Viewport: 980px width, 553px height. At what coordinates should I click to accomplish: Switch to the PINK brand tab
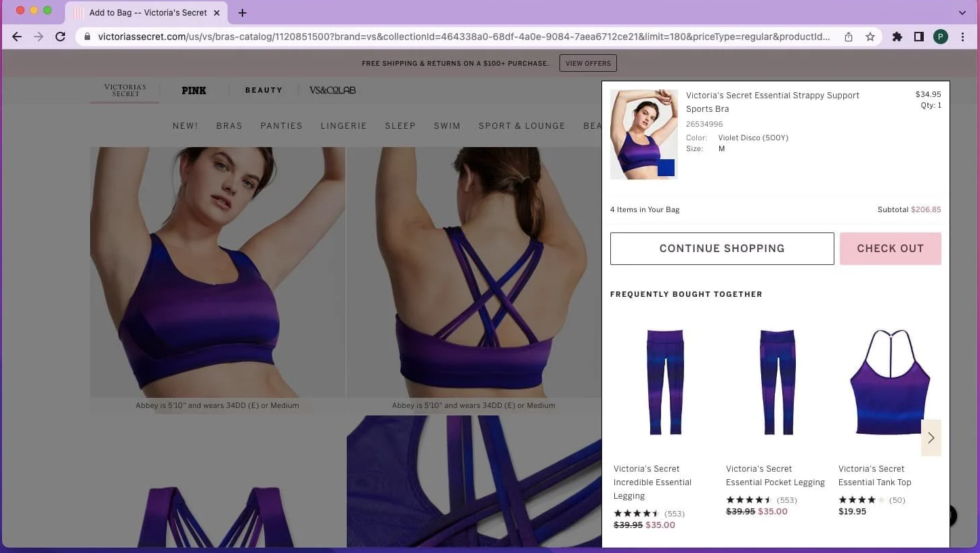coord(194,90)
